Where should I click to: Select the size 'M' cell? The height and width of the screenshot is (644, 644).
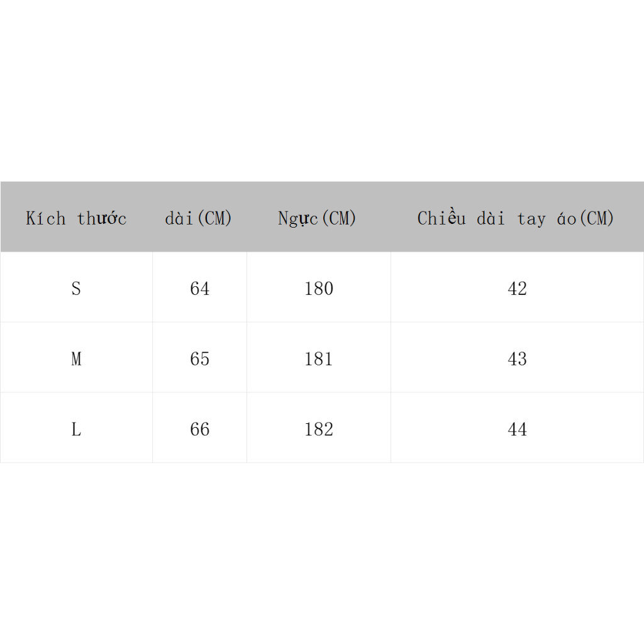[76, 359]
